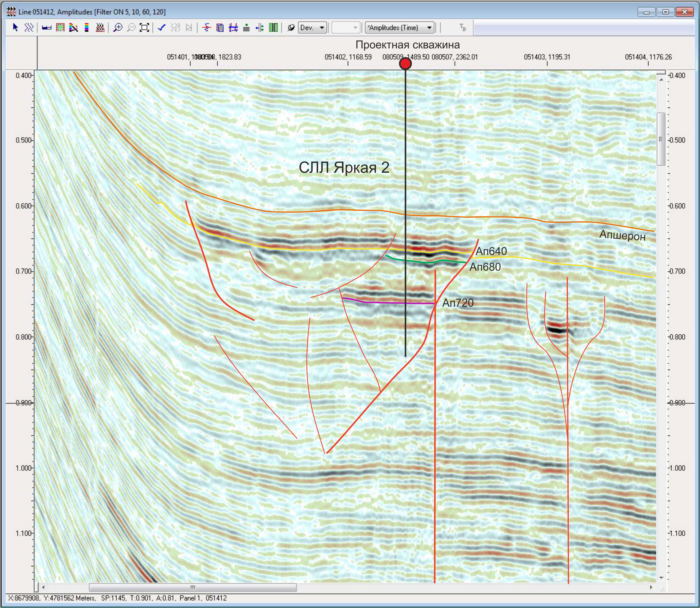This screenshot has width=700, height=608.
Task: Open the Amplitudes (Time) dropdown
Action: pos(400,28)
